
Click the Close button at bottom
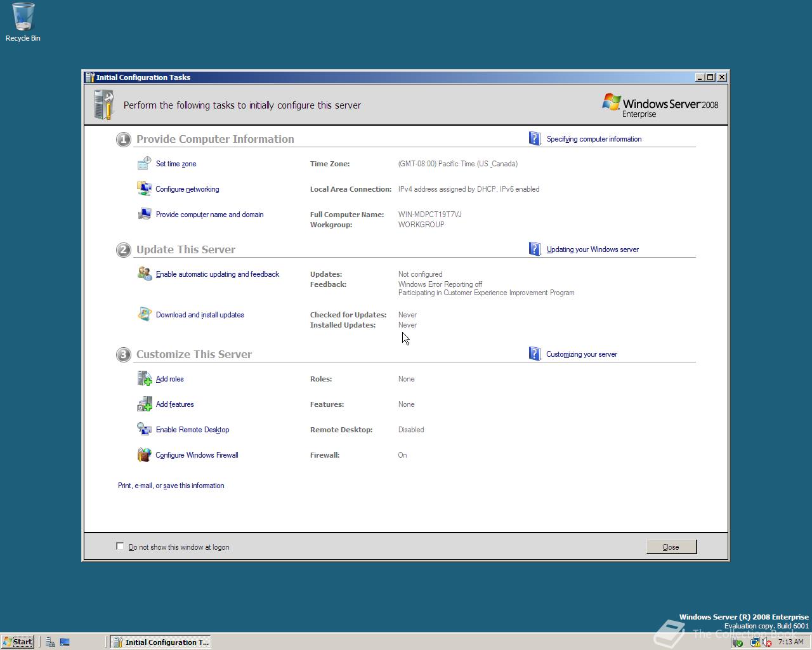tap(671, 547)
